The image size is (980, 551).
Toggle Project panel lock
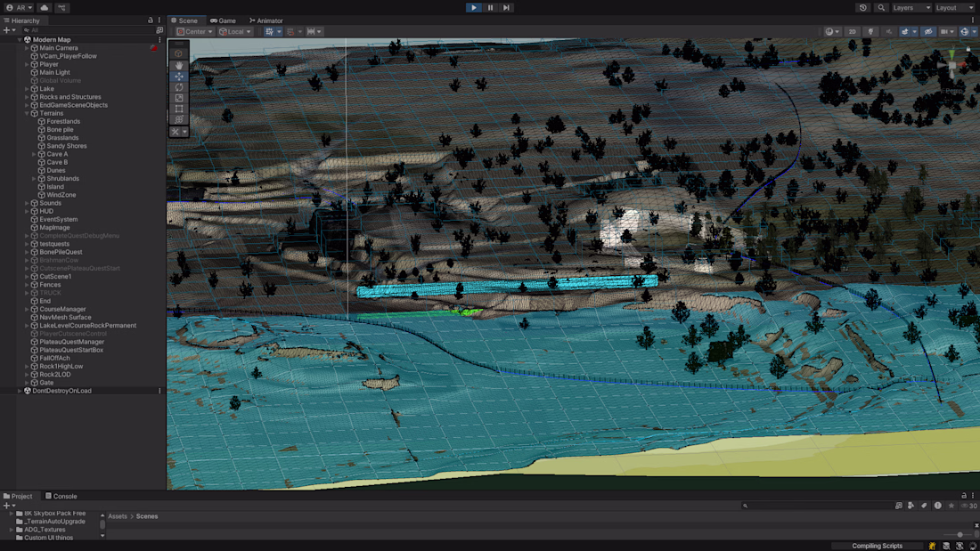pos(964,496)
